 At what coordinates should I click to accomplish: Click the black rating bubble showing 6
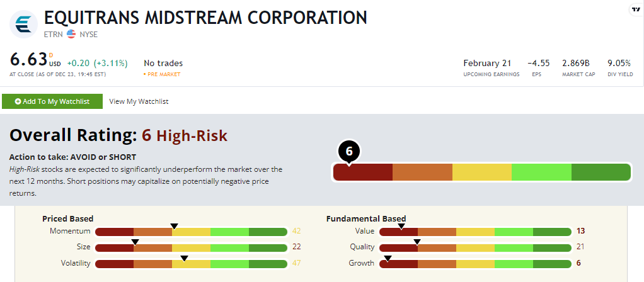tap(349, 152)
